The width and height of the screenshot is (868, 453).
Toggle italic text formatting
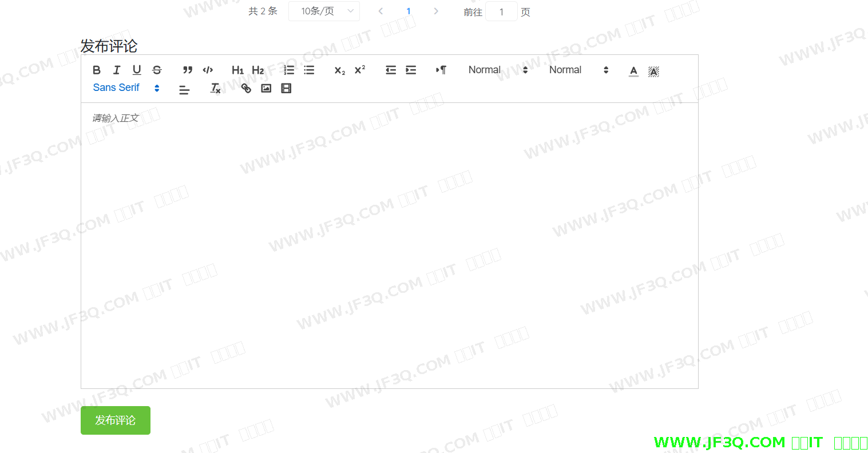click(x=117, y=70)
